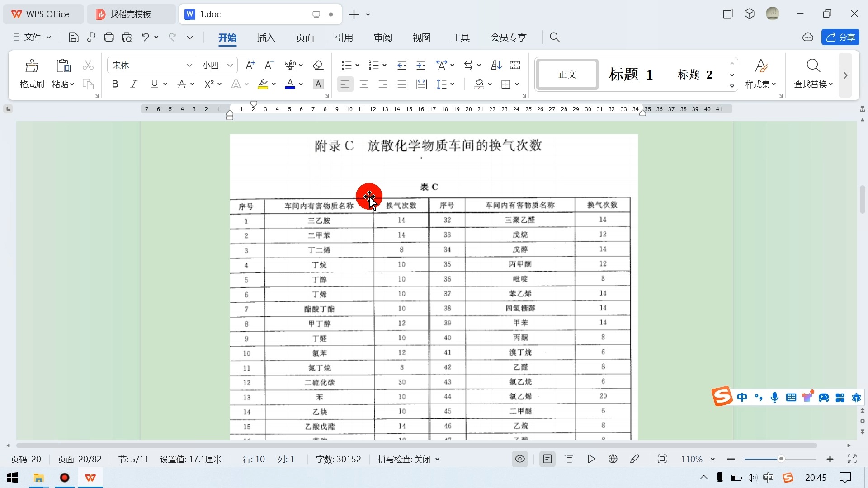Viewport: 868px width, 488px height.
Task: Apply 标题 2 style
Action: tap(695, 74)
